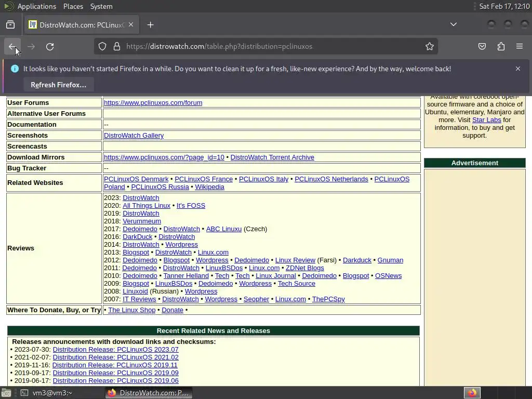Click the Bug Tracker row label

pyautogui.click(x=26, y=168)
